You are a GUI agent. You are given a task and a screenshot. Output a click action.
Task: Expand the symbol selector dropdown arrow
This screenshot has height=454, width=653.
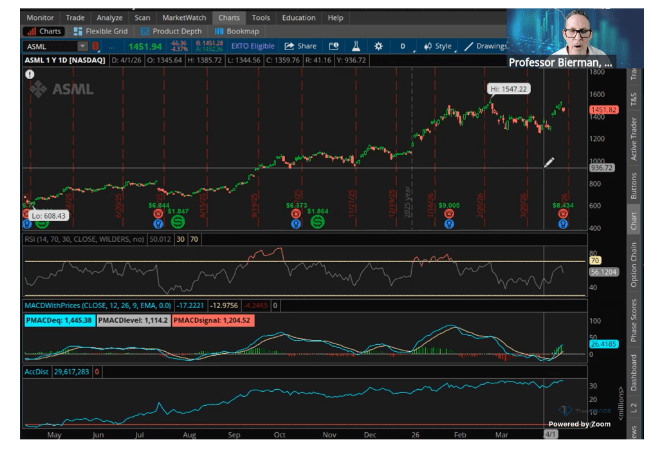pyautogui.click(x=82, y=46)
